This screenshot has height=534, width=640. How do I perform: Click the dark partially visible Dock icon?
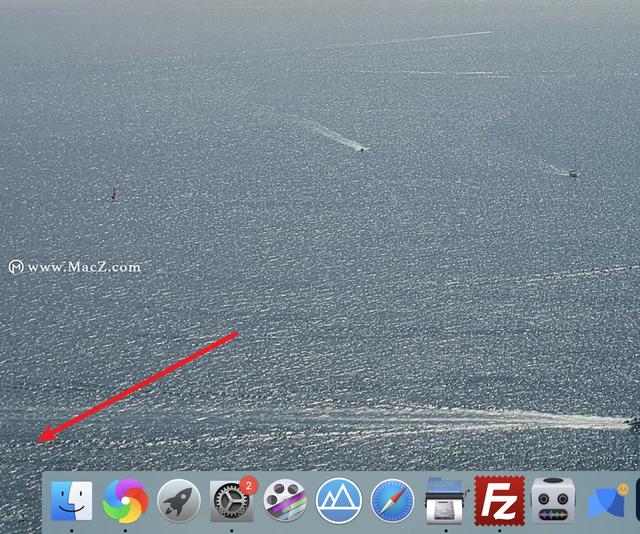click(x=638, y=501)
